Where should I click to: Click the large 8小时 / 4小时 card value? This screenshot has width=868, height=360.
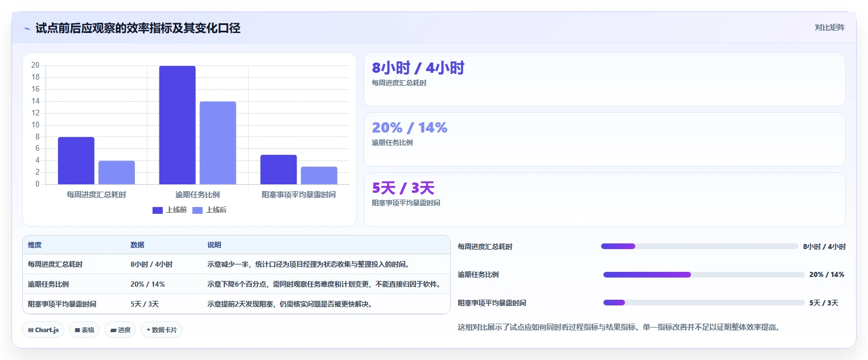[418, 68]
